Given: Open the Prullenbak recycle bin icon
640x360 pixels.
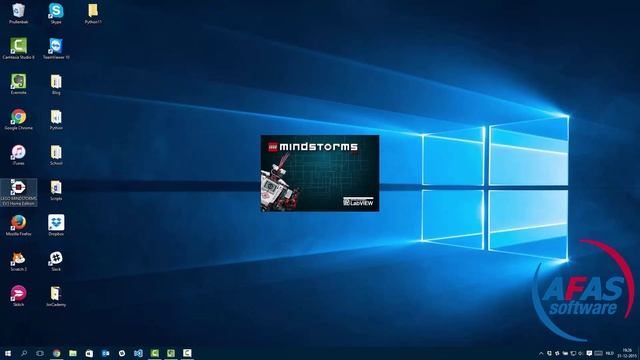Looking at the screenshot, I should click(18, 13).
